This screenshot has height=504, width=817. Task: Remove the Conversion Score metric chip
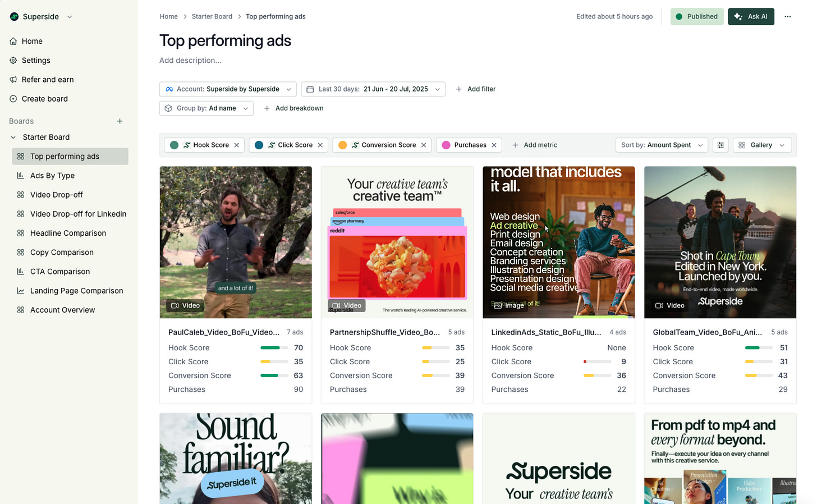tap(424, 145)
